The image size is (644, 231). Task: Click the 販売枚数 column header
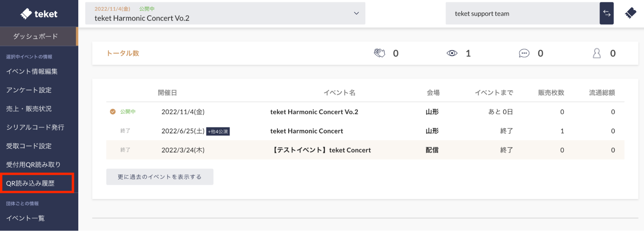tap(551, 93)
